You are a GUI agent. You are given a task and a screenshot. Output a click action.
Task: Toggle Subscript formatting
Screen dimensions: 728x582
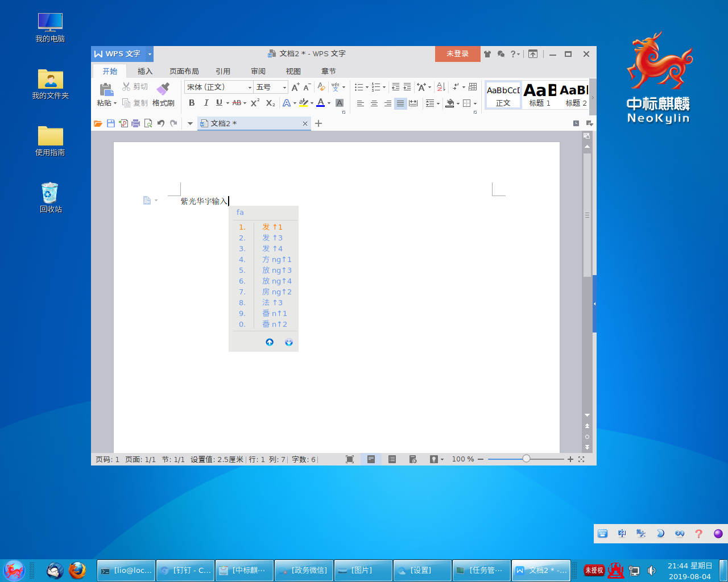point(270,103)
